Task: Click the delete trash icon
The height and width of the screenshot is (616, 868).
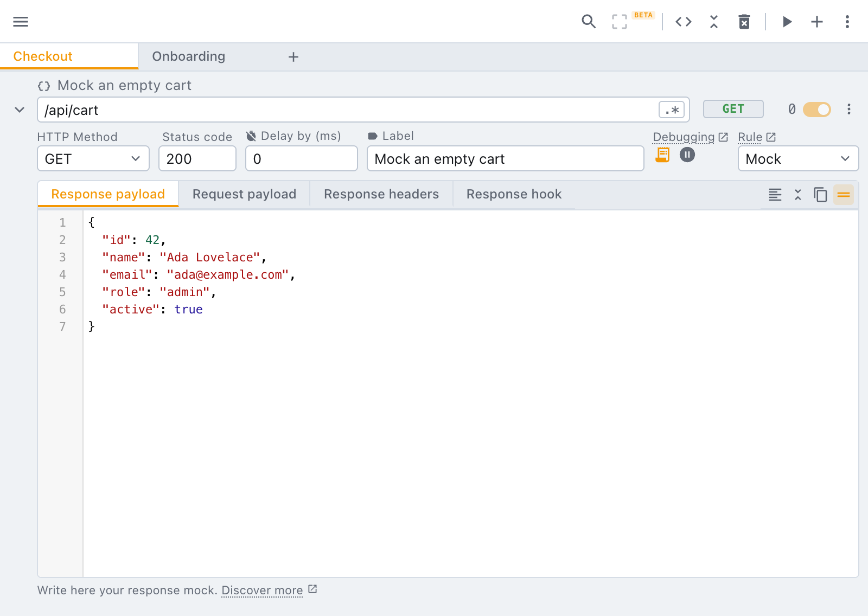Action: tap(744, 22)
